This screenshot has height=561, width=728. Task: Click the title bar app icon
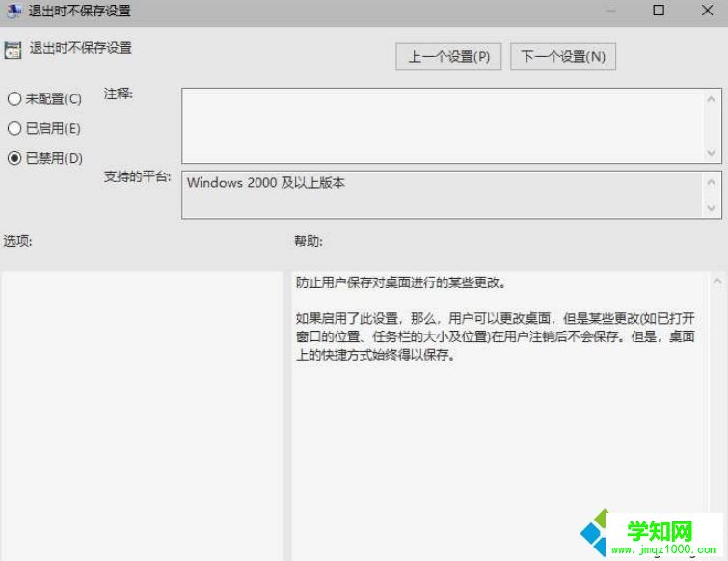pos(13,11)
